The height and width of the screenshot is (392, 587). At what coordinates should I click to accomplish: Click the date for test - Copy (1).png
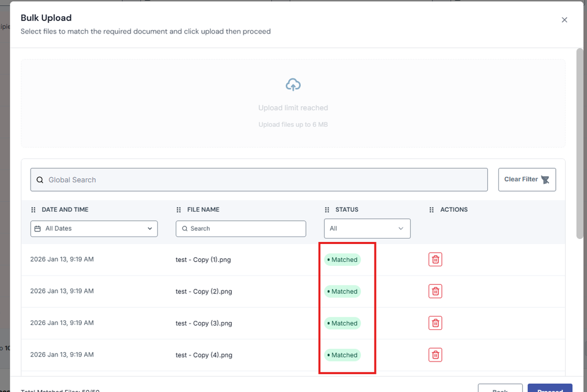[62, 259]
